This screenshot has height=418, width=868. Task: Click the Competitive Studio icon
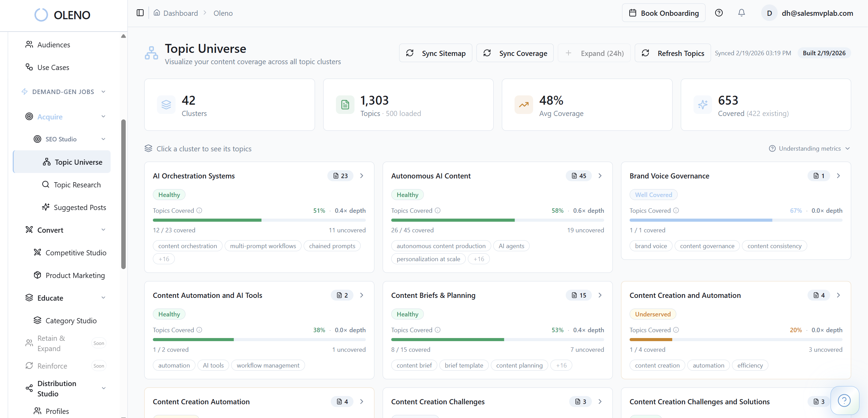click(38, 252)
